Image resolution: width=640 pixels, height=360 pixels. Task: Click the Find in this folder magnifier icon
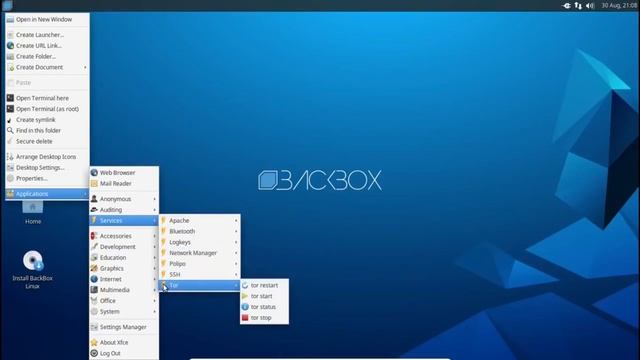(10, 130)
